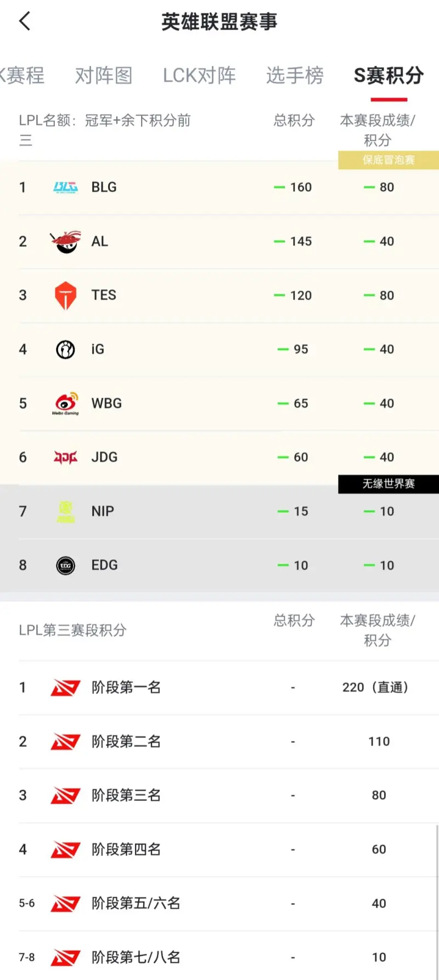
Task: Select the BLG team logo
Action: click(65, 187)
